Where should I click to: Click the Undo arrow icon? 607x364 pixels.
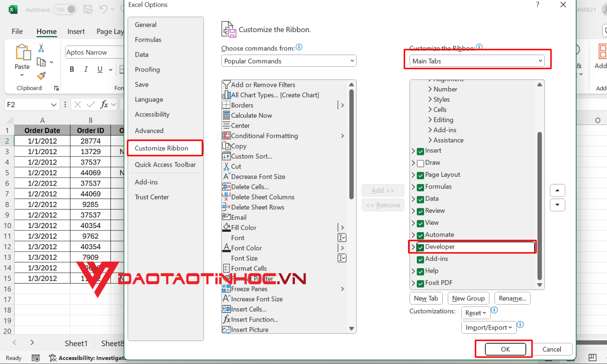tap(104, 9)
